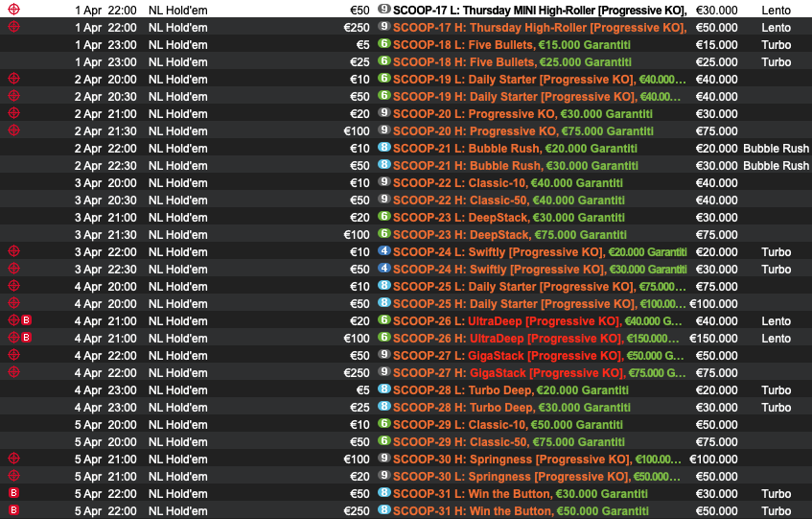Screen dimensions: 812x519
Task: Click the red B badge on SCOOP-31 L row
Action: (x=14, y=493)
